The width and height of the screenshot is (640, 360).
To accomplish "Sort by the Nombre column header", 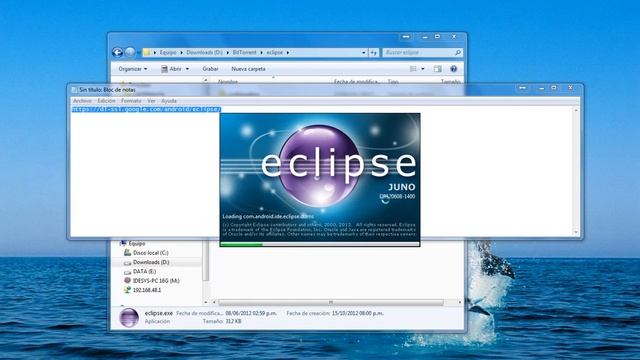I will pyautogui.click(x=228, y=82).
